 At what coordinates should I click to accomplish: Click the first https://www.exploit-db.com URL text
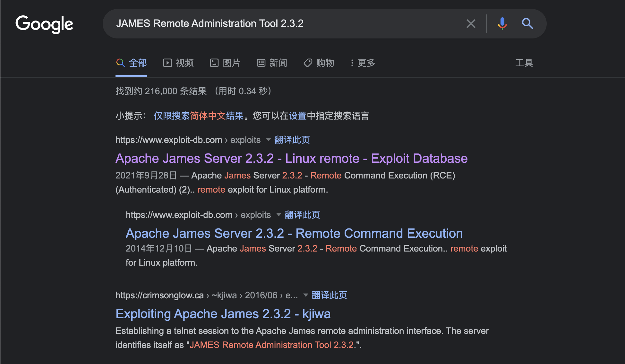tap(169, 140)
